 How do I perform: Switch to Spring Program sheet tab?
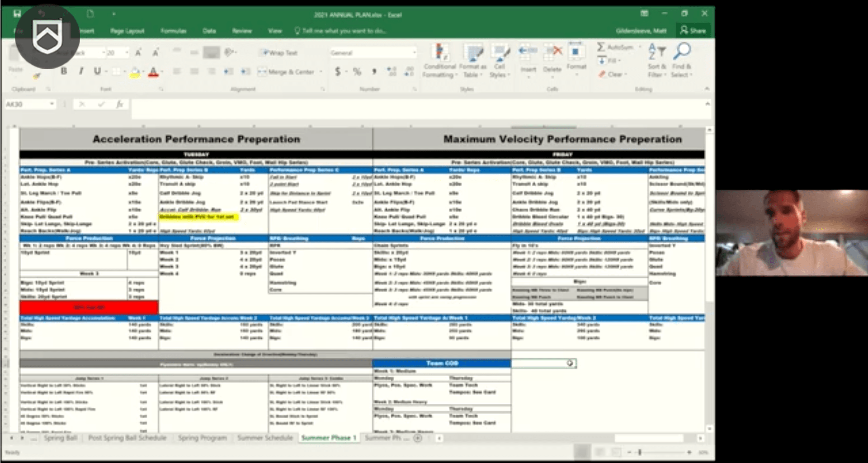tap(202, 438)
